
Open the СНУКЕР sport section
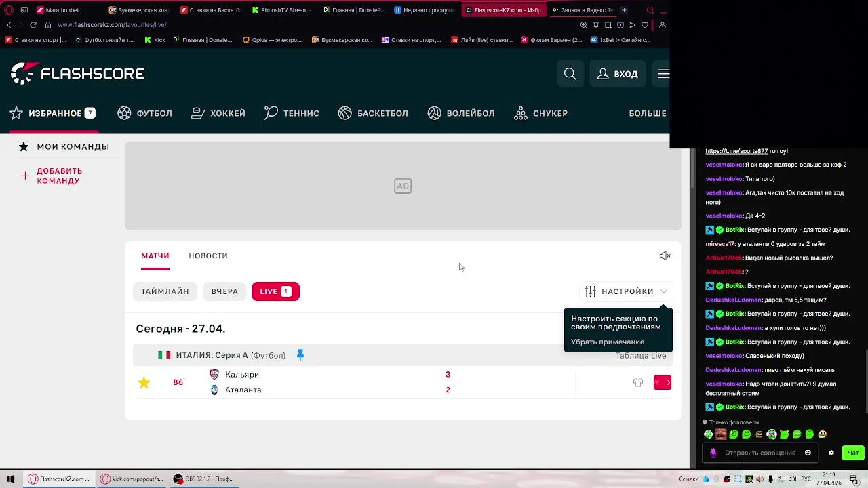(540, 113)
